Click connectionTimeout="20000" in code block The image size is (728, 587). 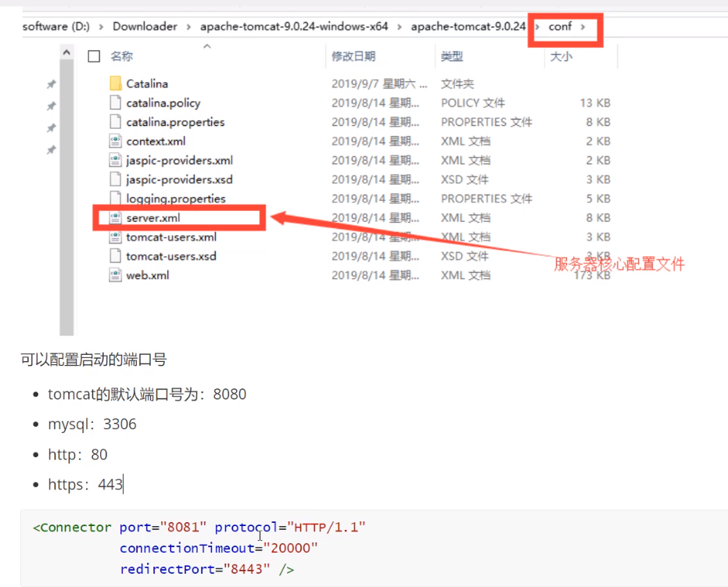pos(219,549)
